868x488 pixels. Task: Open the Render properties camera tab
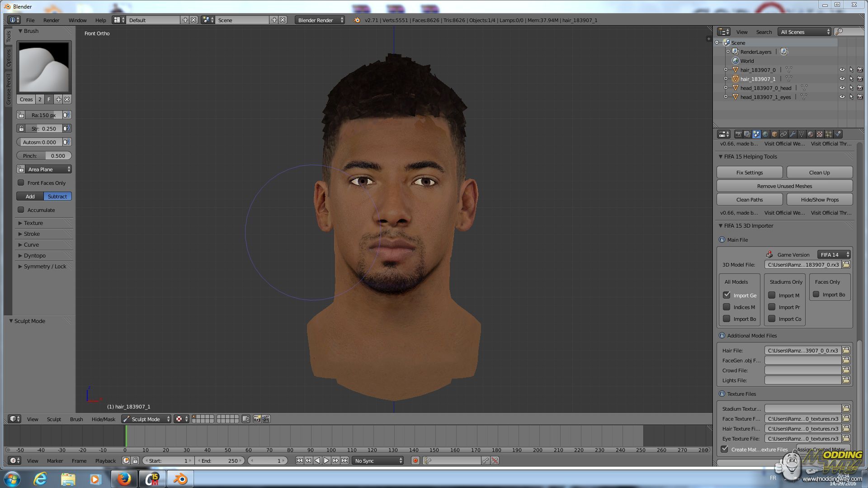coord(738,134)
